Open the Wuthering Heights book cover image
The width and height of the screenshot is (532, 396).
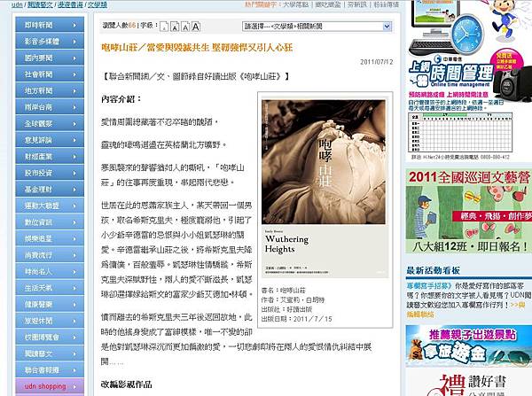coord(325,188)
